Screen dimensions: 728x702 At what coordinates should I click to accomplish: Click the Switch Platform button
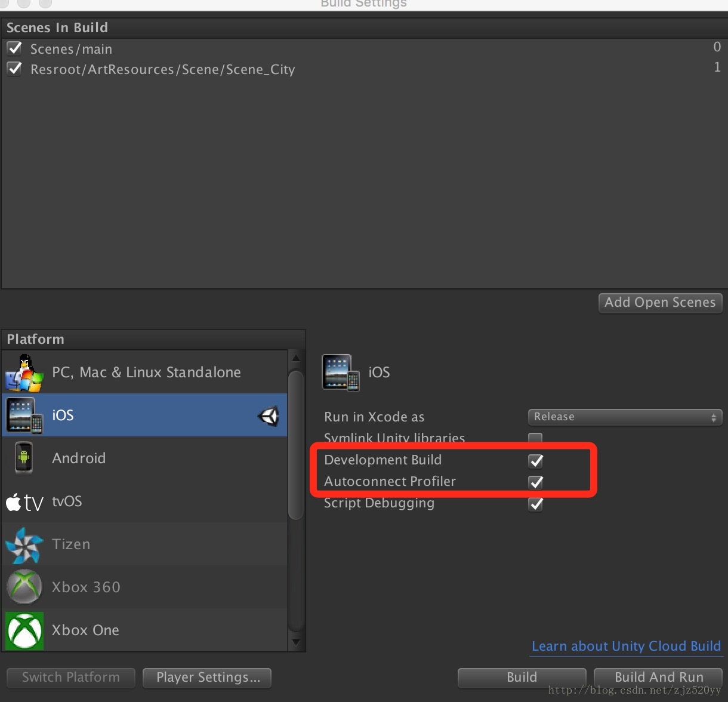71,678
